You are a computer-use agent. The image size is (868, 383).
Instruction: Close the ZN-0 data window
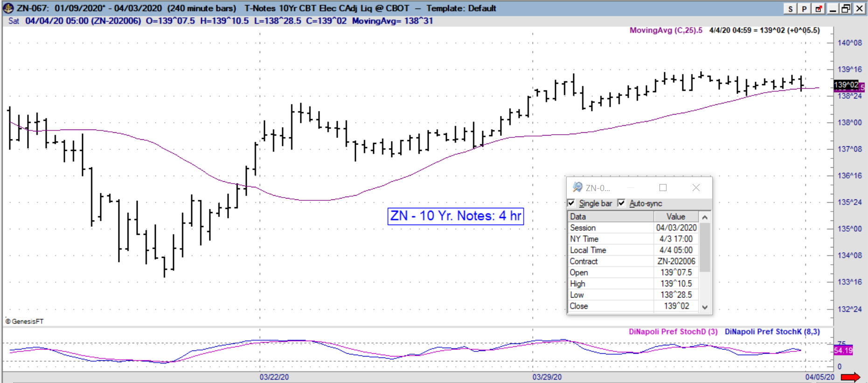(696, 188)
